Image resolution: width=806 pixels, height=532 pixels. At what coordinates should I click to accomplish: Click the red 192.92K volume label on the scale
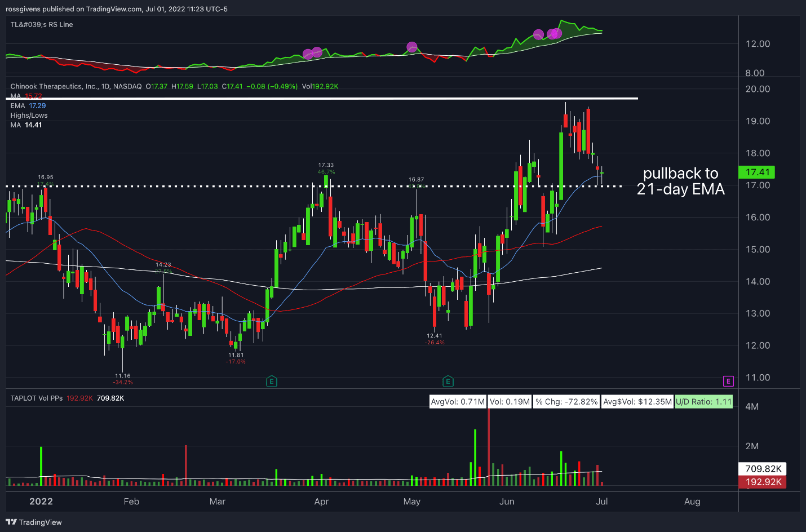pyautogui.click(x=762, y=482)
